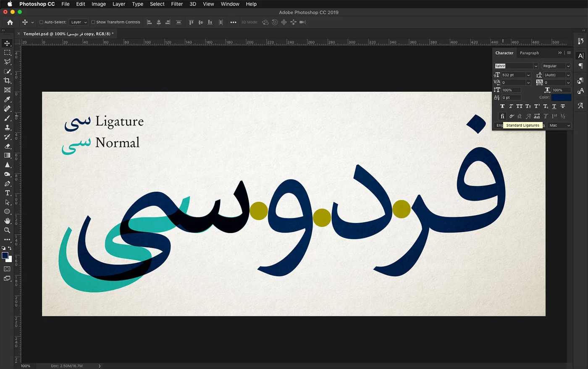Enable the Auto-Select checkbox
This screenshot has width=588, height=369.
pos(41,22)
